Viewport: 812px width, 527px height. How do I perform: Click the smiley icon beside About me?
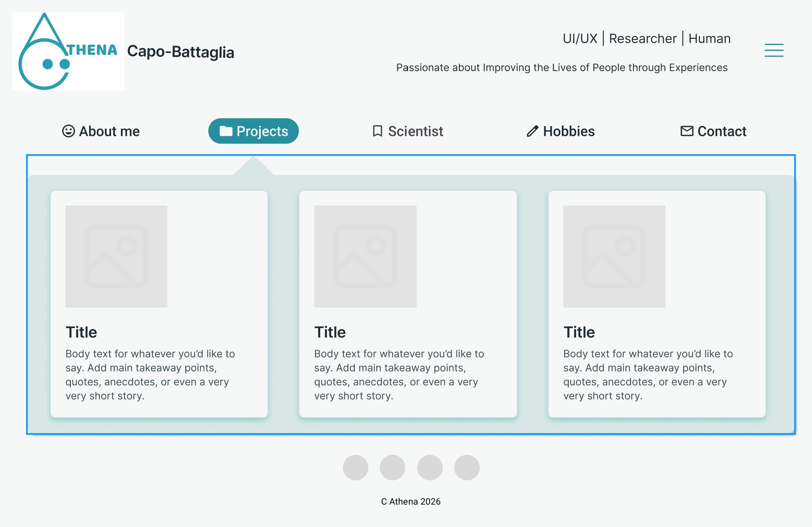tap(68, 131)
